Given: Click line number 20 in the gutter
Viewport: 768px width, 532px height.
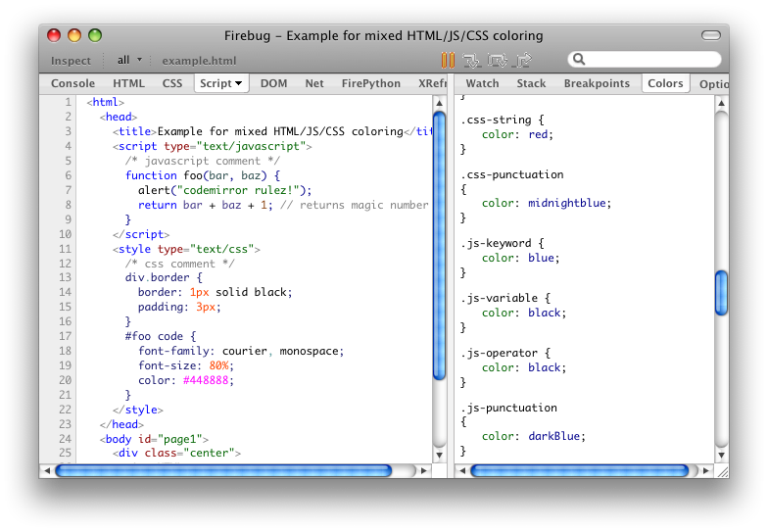Looking at the screenshot, I should (x=65, y=380).
